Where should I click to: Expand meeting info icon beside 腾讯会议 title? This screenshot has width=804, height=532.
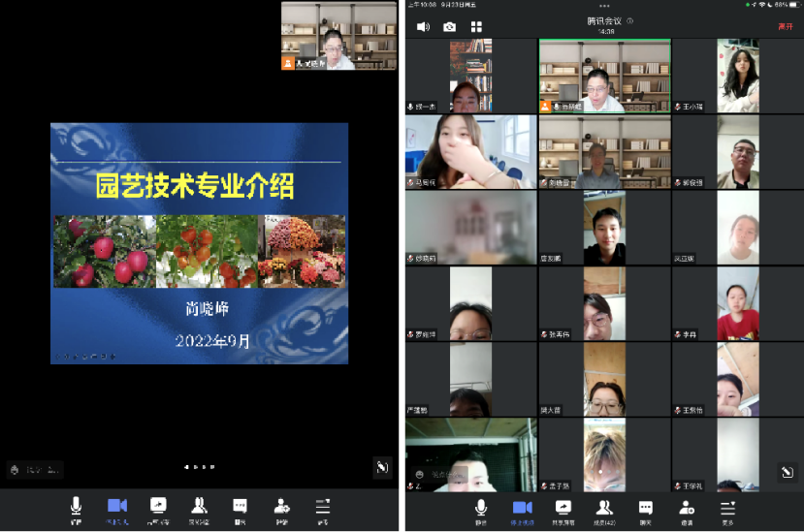point(629,20)
